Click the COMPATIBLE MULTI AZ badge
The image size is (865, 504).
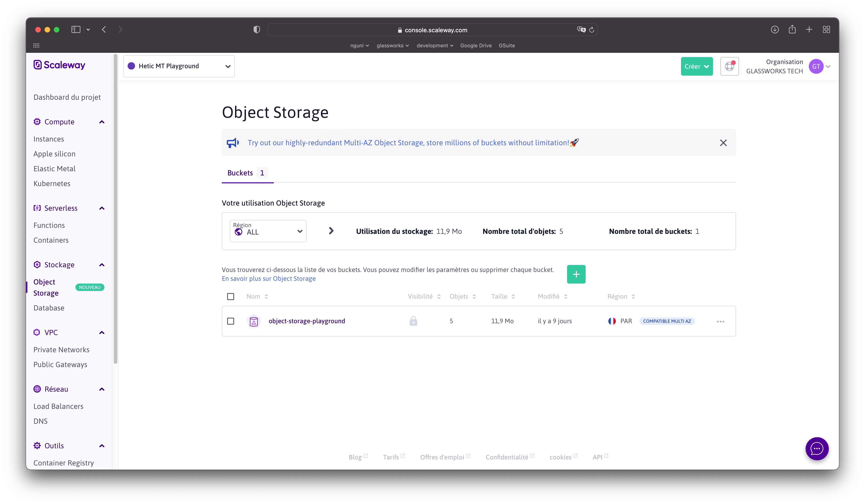pyautogui.click(x=667, y=321)
